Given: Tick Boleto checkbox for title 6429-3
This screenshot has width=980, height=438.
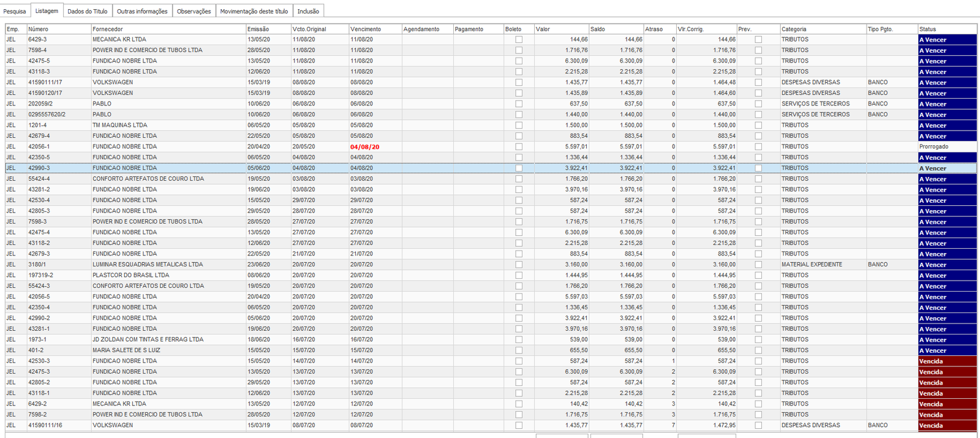Looking at the screenshot, I should pos(519,40).
